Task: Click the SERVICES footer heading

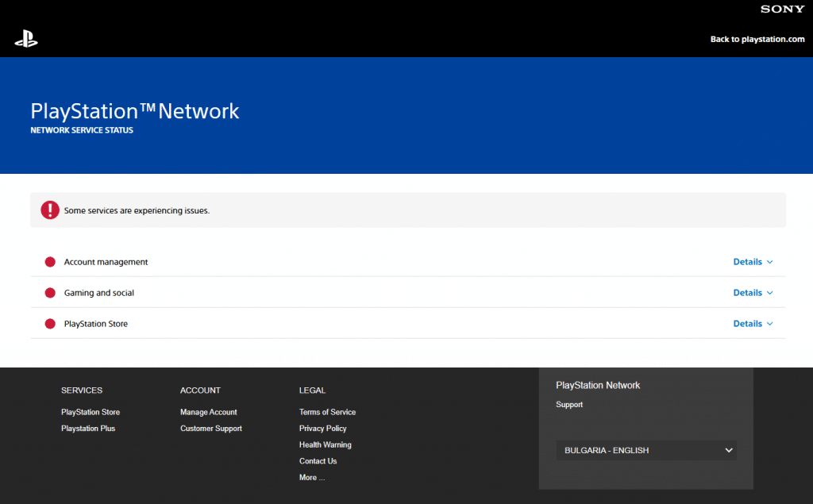Action: click(x=82, y=391)
